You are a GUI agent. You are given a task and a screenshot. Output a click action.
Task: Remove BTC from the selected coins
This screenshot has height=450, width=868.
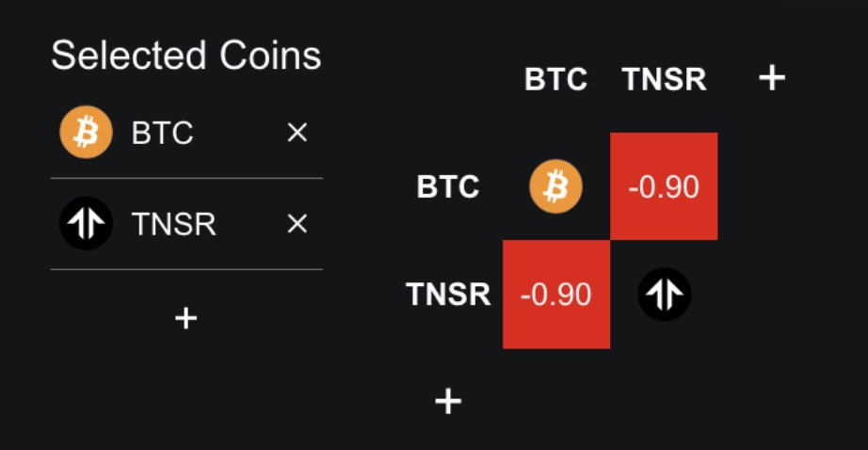point(297,134)
